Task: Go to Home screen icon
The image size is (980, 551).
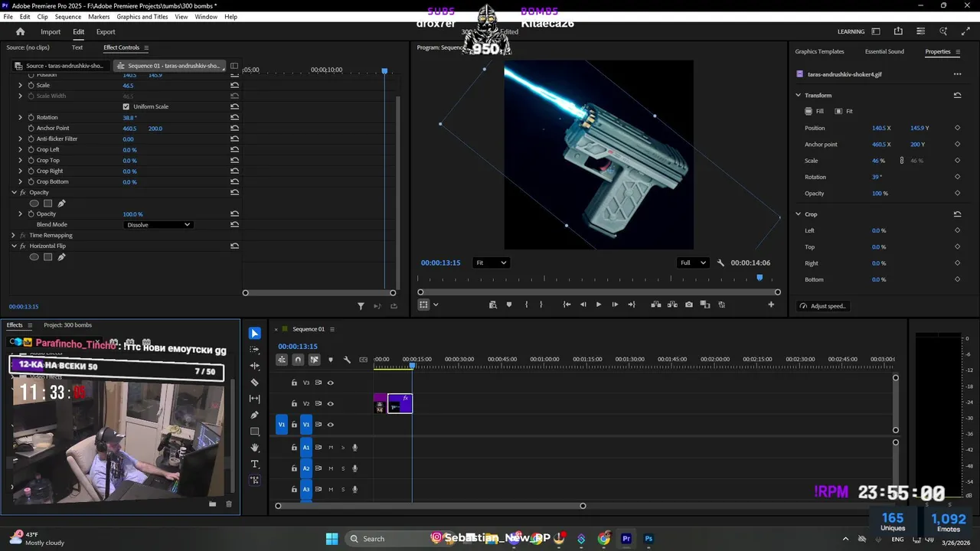Action: [21, 31]
